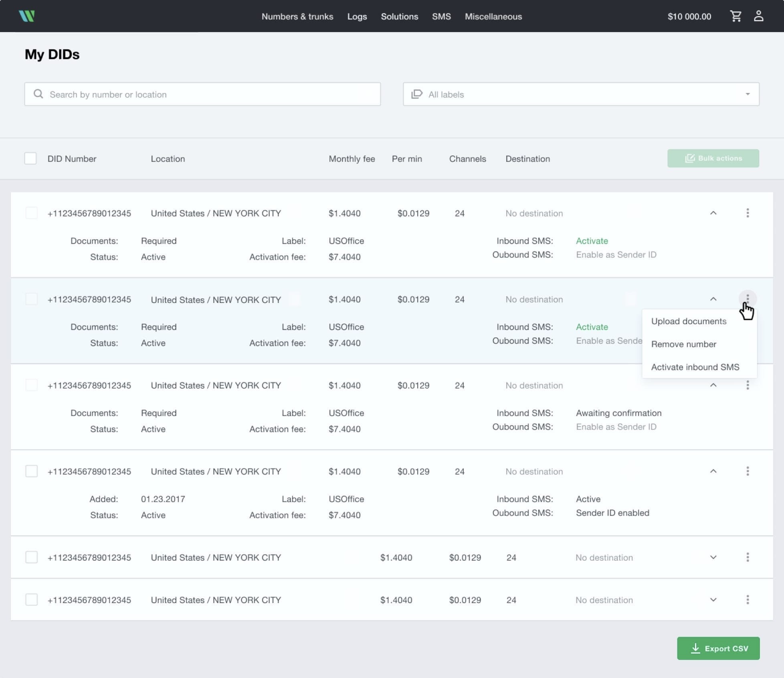Collapse the first DID row details
The width and height of the screenshot is (784, 678).
713,213
